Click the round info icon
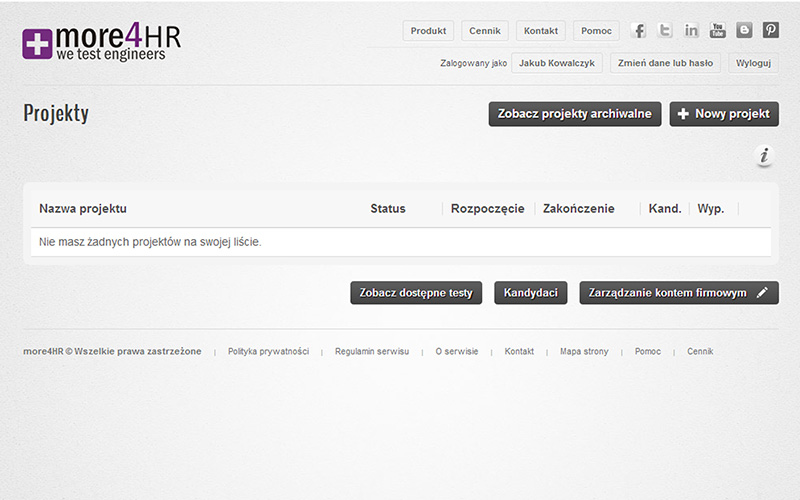 click(764, 156)
